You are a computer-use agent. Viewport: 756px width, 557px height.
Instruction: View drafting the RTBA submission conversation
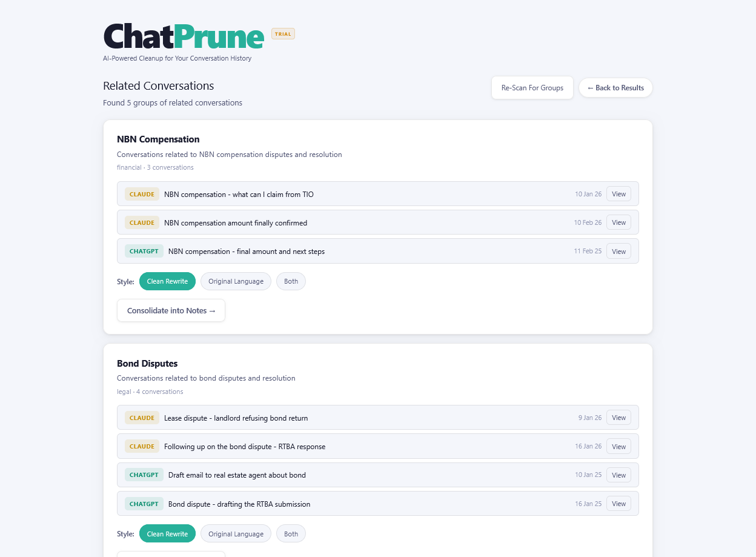click(618, 503)
